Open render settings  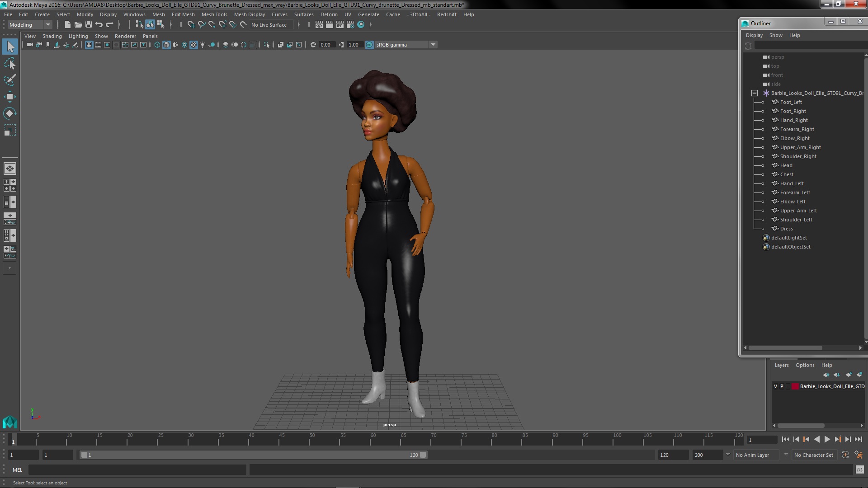(x=350, y=24)
